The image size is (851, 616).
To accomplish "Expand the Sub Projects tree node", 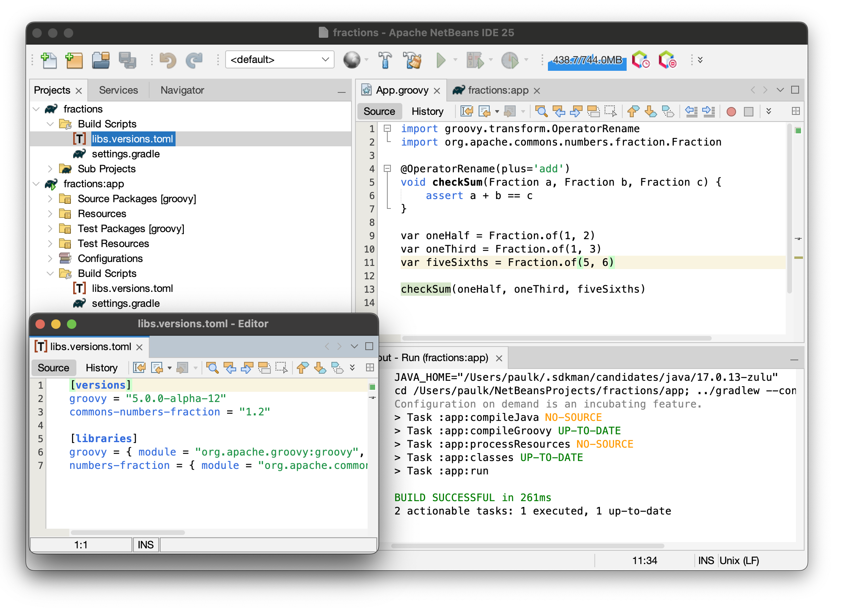I will click(x=50, y=169).
